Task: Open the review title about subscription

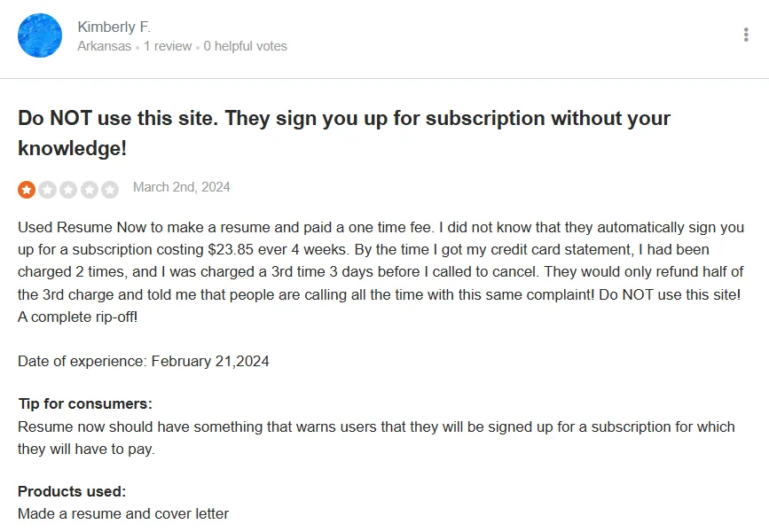Action: 344,133
